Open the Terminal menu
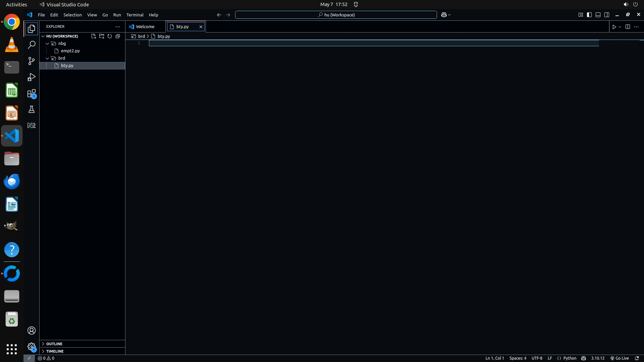Screen dimensions: 644x362 [x=135, y=15]
